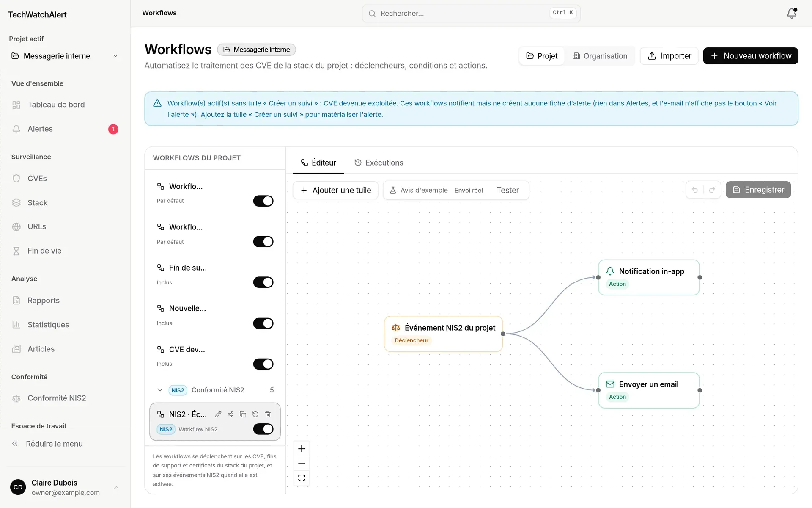
Task: Switch to the Exécutions tab
Action: pyautogui.click(x=379, y=163)
